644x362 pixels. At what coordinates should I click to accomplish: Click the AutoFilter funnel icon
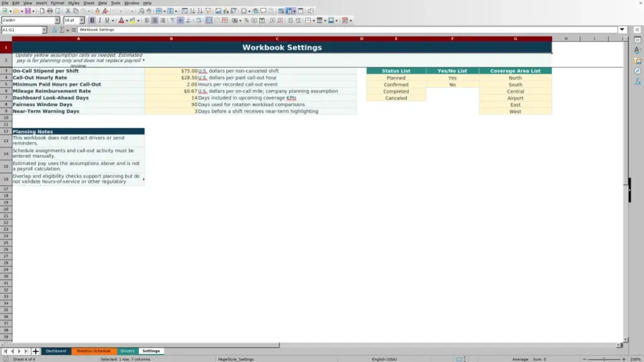click(208, 11)
